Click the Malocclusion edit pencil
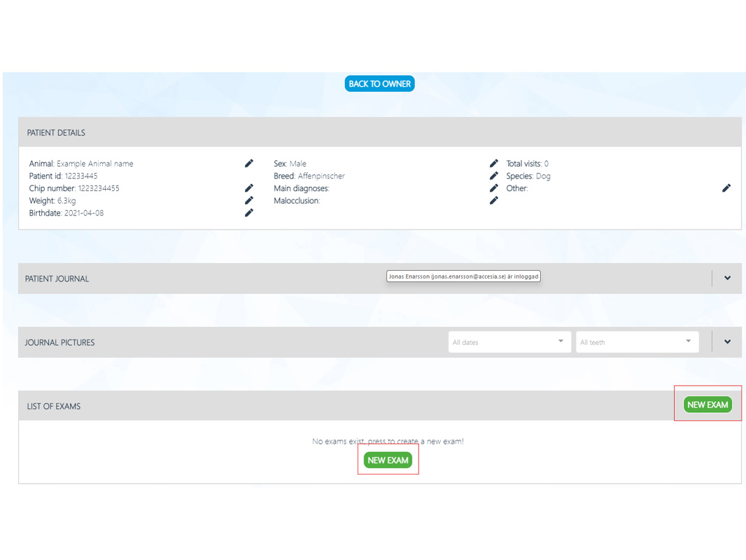 click(494, 200)
